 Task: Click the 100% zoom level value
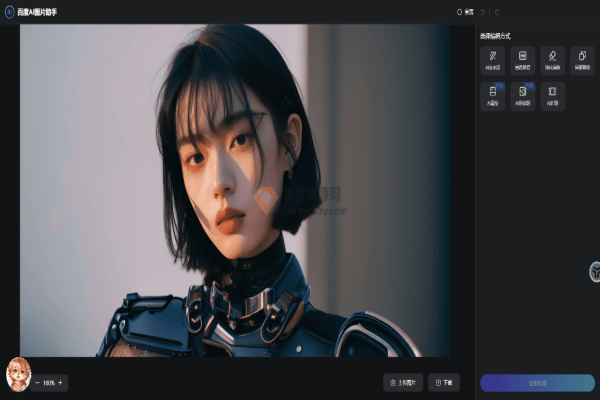click(49, 383)
